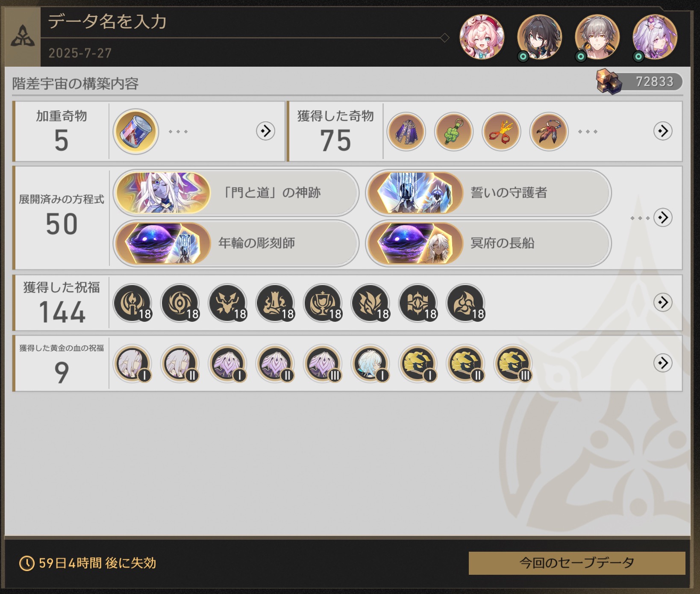The image size is (700, 594).
Task: Click the blue-haired golden blood blessing I icon
Action: 370,364
